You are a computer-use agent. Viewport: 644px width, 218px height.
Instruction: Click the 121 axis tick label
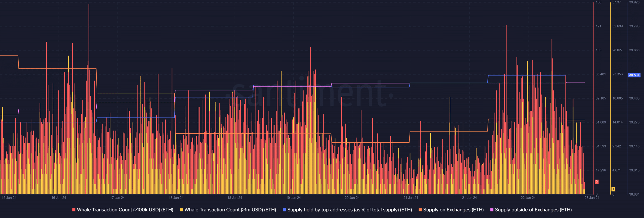tap(598, 26)
